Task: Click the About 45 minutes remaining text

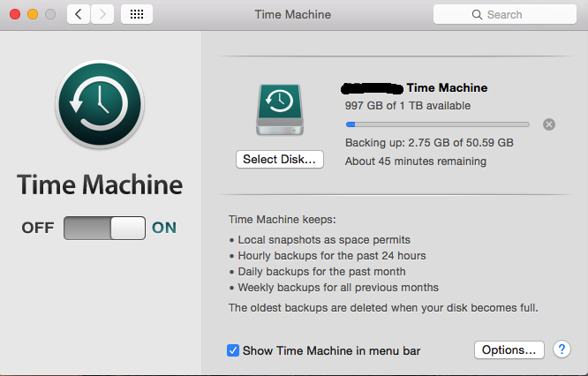Action: (416, 162)
